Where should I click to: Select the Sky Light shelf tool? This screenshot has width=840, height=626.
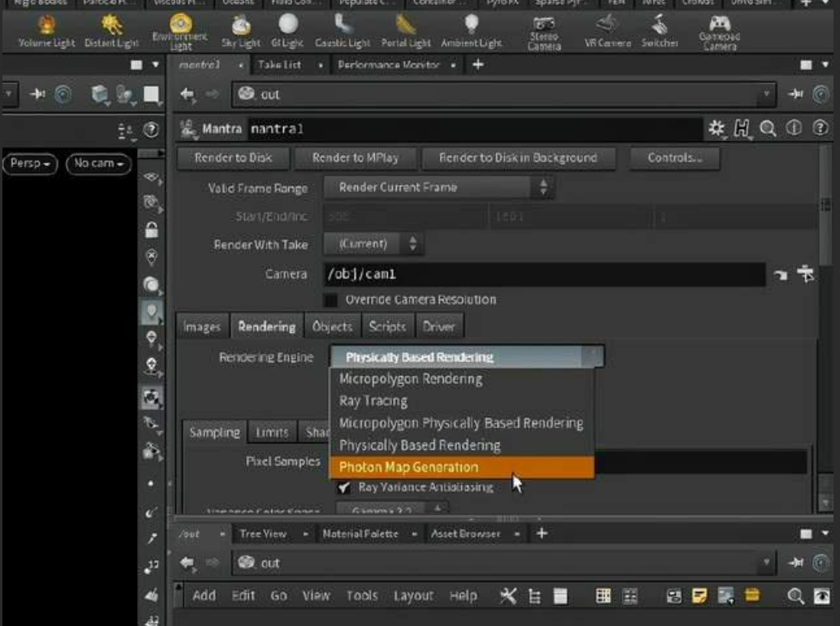click(x=240, y=32)
